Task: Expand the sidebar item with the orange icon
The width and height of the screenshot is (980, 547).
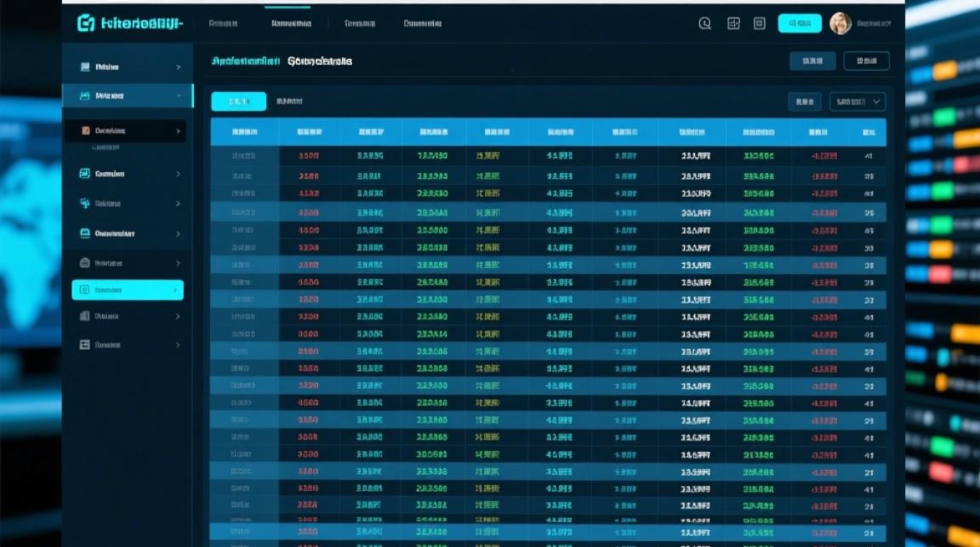Action: (125, 131)
